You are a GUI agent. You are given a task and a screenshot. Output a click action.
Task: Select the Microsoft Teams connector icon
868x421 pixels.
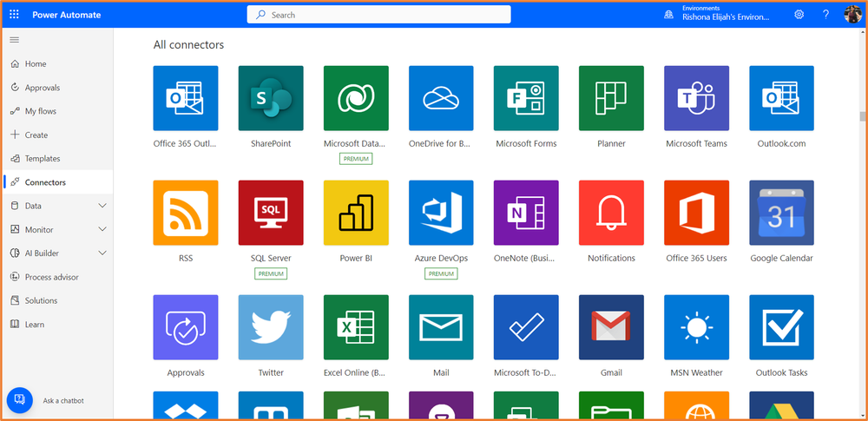(696, 98)
